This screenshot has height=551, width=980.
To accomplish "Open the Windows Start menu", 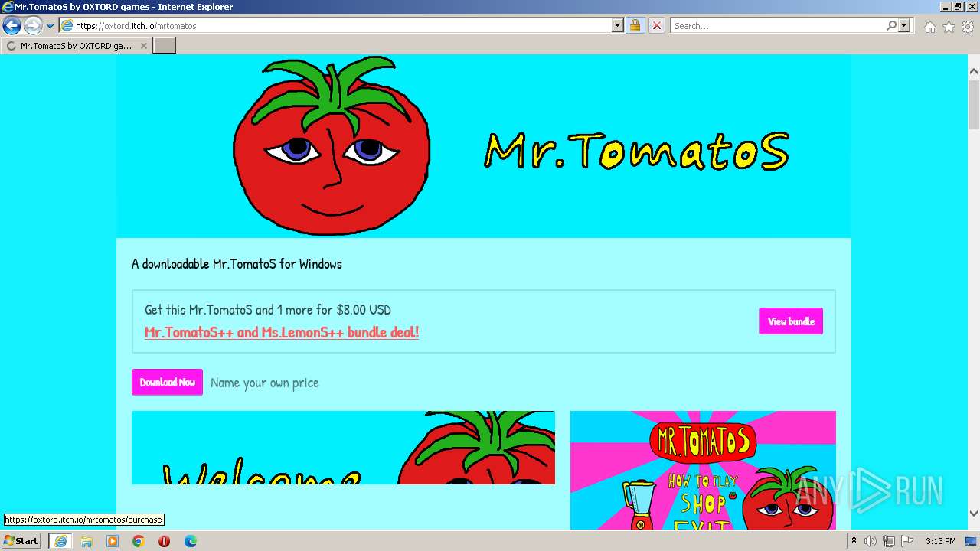I will tap(21, 541).
